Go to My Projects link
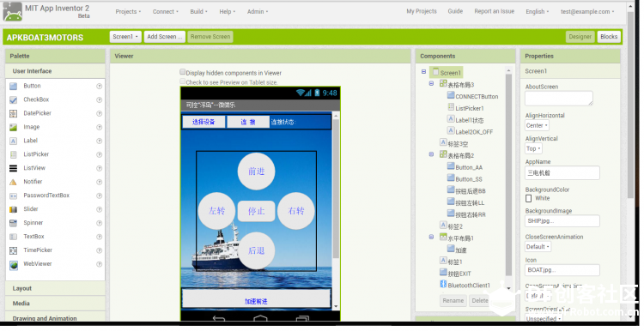This screenshot has height=331, width=644. pos(422,11)
